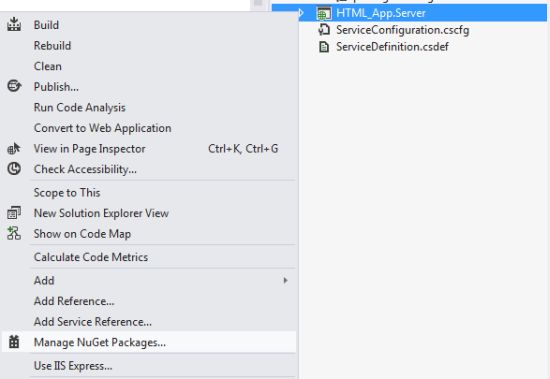
Task: Open the Add menu entry
Action: click(149, 280)
